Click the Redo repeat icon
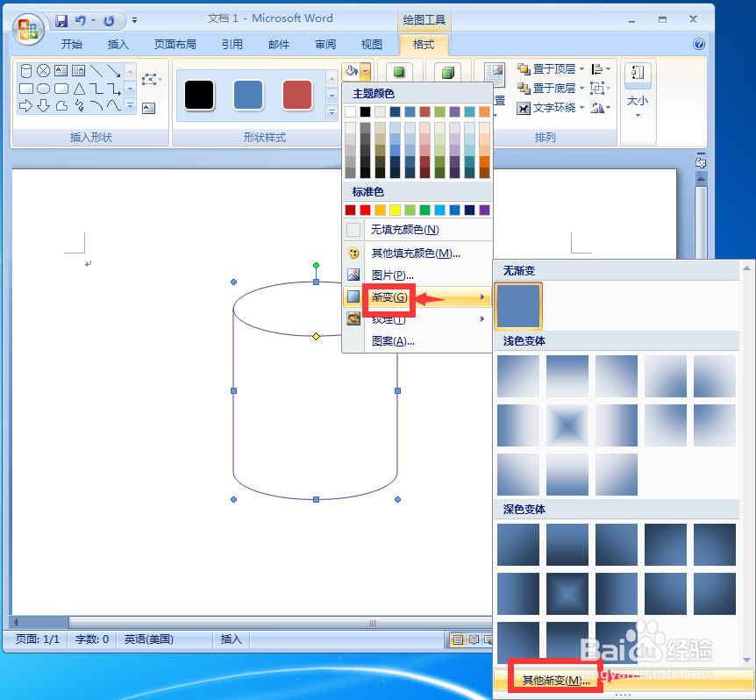This screenshot has height=700, width=756. [109, 21]
